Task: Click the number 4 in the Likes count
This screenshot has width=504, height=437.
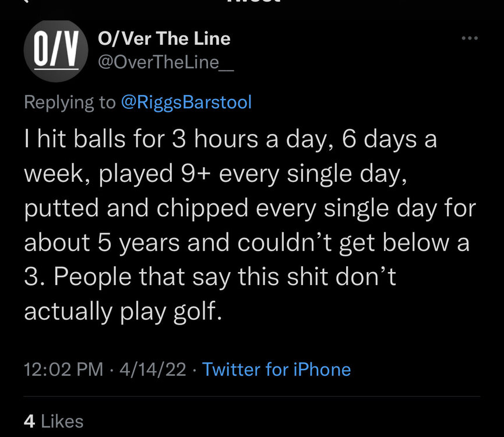Action: (29, 421)
